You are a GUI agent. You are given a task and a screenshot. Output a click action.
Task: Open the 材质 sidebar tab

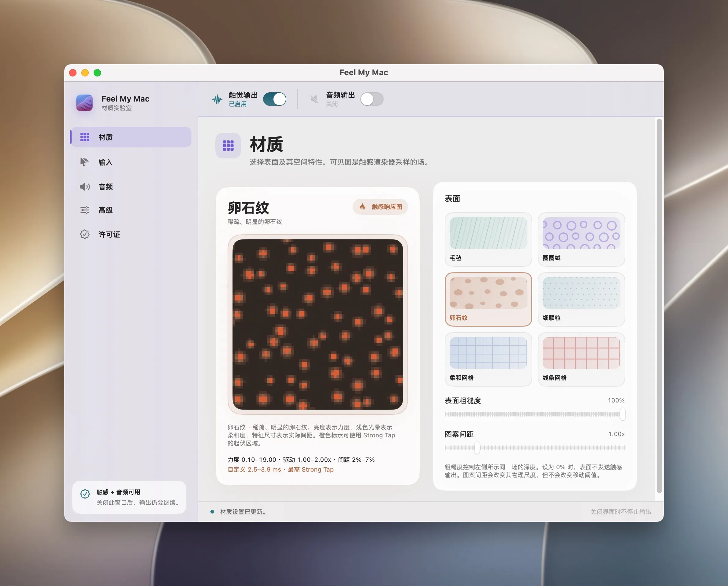click(x=131, y=137)
